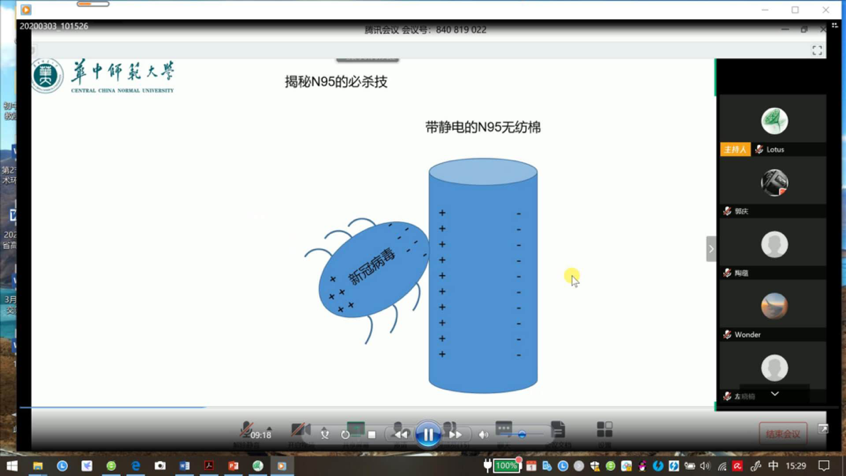846x476 pixels.
Task: Open the grid apps icon in meeting toolbar
Action: tap(604, 429)
